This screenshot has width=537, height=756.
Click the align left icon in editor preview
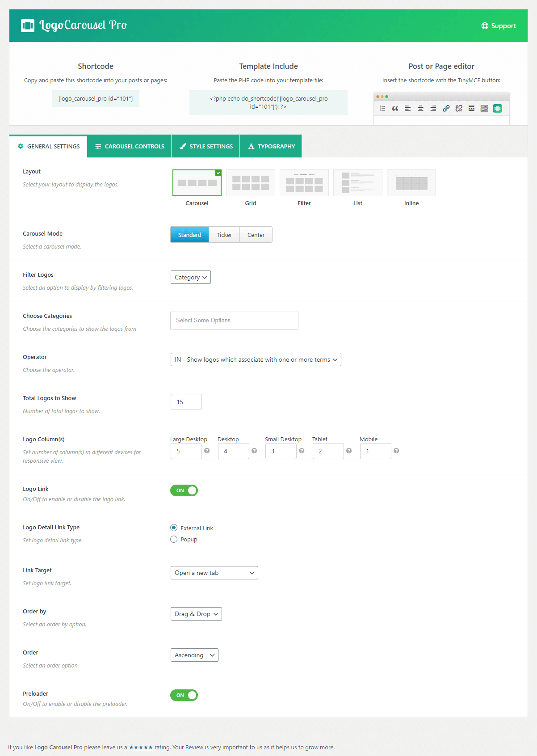(408, 109)
